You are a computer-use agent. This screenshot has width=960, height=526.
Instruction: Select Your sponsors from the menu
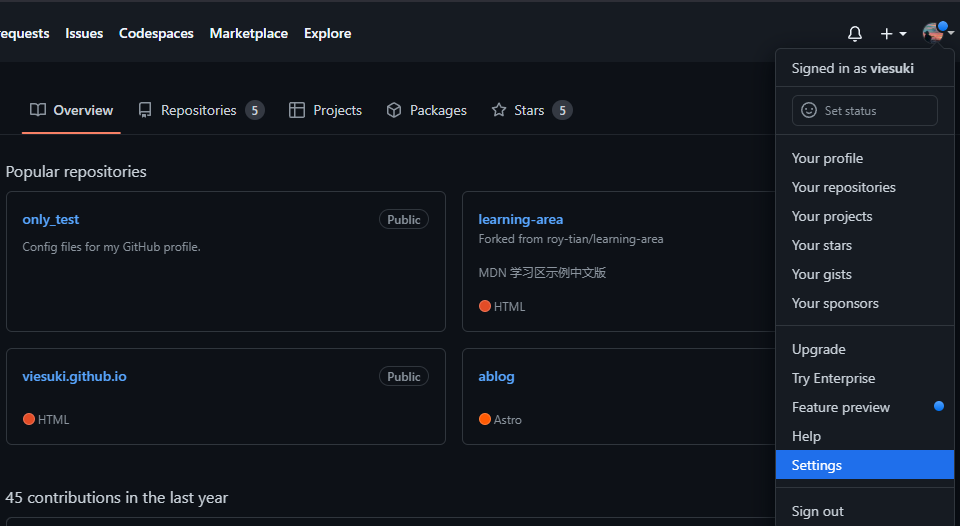point(864,303)
